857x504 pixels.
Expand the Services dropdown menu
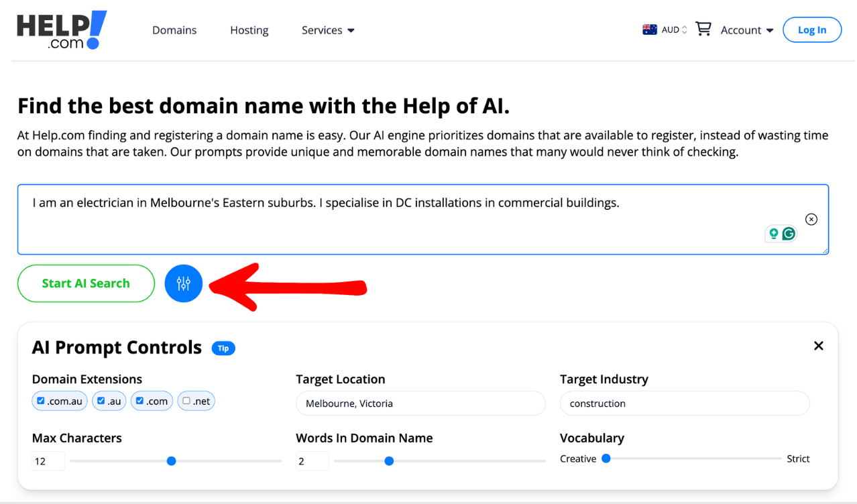[x=328, y=30]
